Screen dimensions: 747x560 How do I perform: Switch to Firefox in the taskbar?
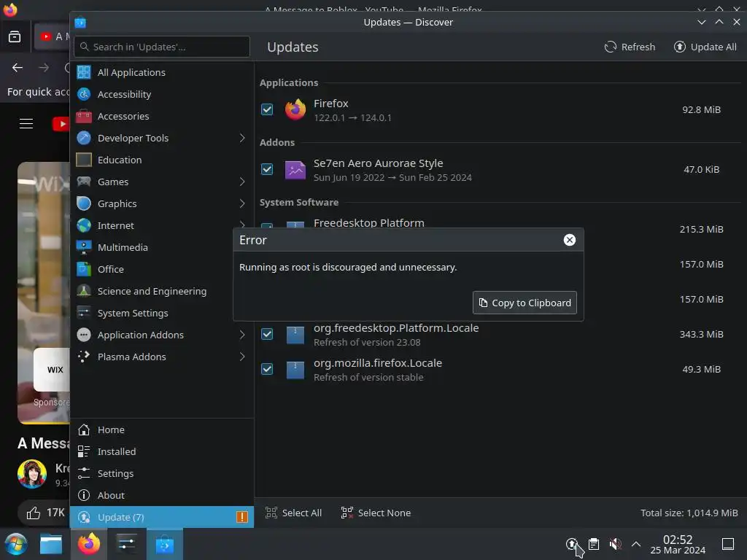tap(89, 544)
